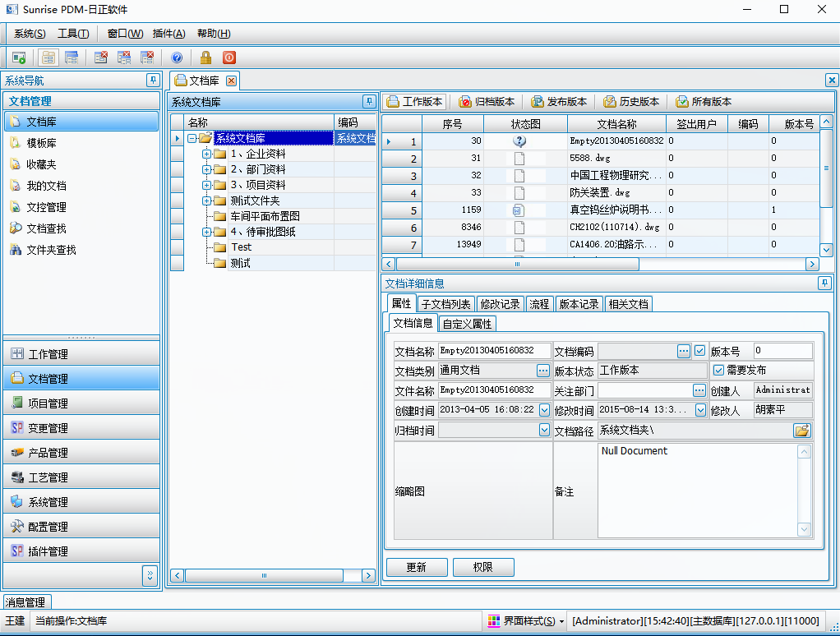Click the blue help question mark icon
The height and width of the screenshot is (636, 840).
177,58
